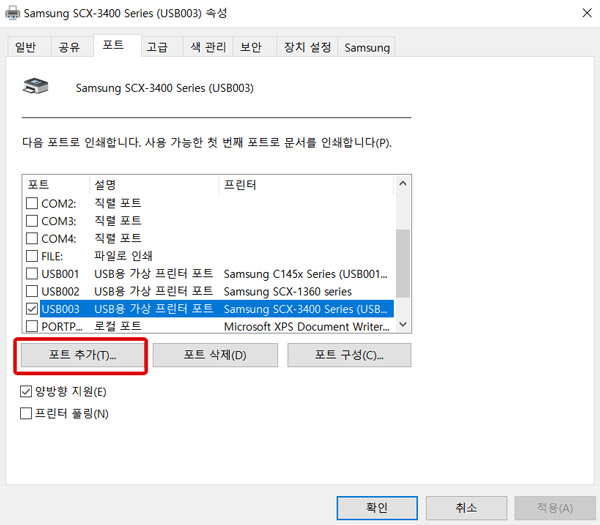Click '파일로 인쇄' description text
The height and width of the screenshot is (525, 600).
point(123,256)
